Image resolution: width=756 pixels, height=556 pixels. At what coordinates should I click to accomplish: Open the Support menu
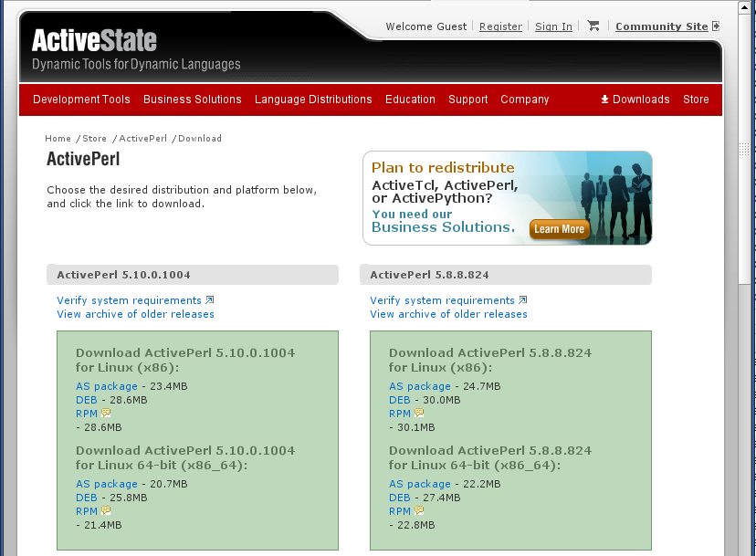pyautogui.click(x=468, y=100)
